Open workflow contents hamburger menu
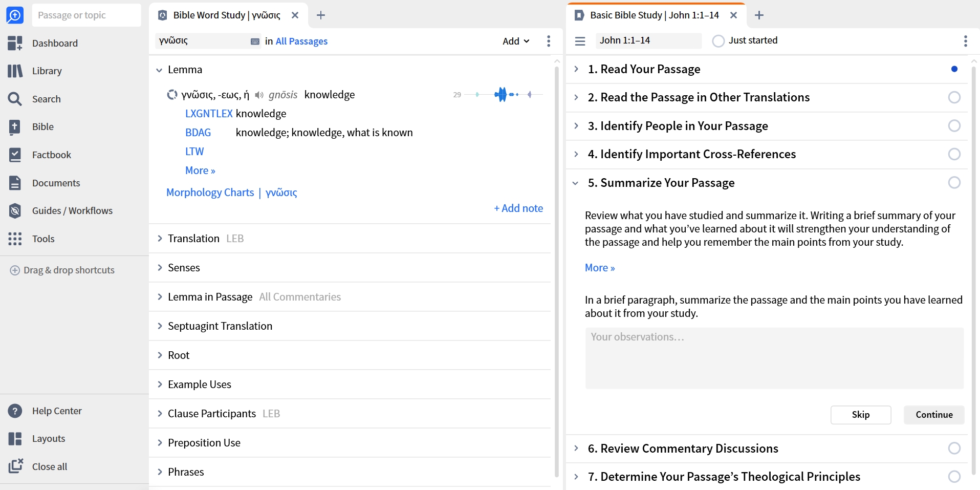The image size is (980, 490). click(x=580, y=41)
